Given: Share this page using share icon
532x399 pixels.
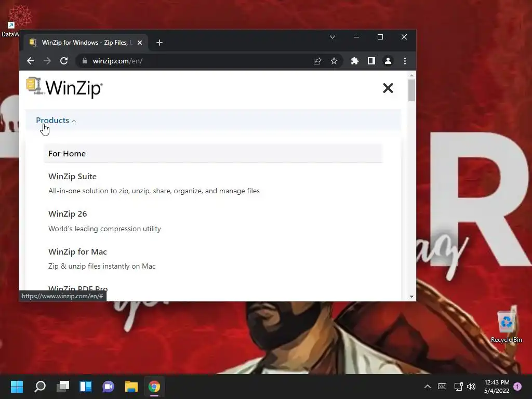Looking at the screenshot, I should (317, 61).
